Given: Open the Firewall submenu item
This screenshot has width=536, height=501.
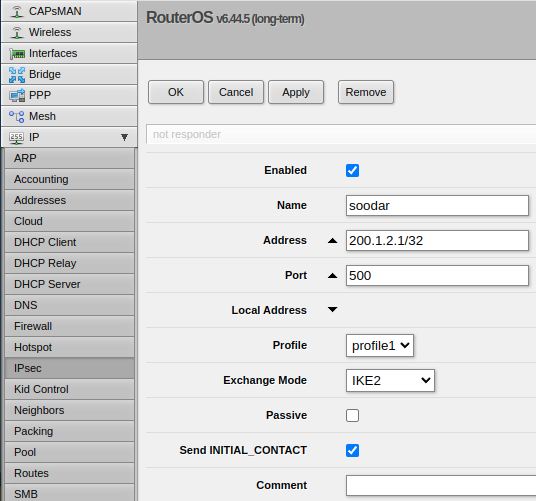Looking at the screenshot, I should click(69, 326).
